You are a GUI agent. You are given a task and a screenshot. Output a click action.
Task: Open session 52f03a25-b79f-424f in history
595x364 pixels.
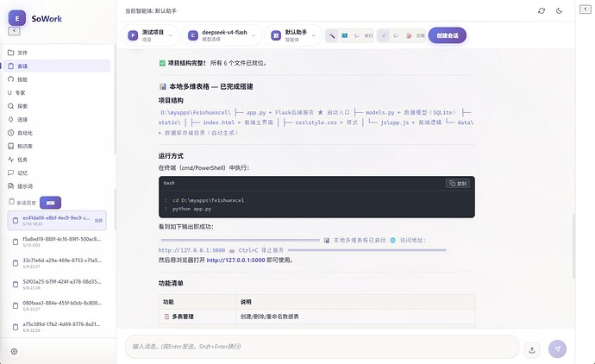57,285
